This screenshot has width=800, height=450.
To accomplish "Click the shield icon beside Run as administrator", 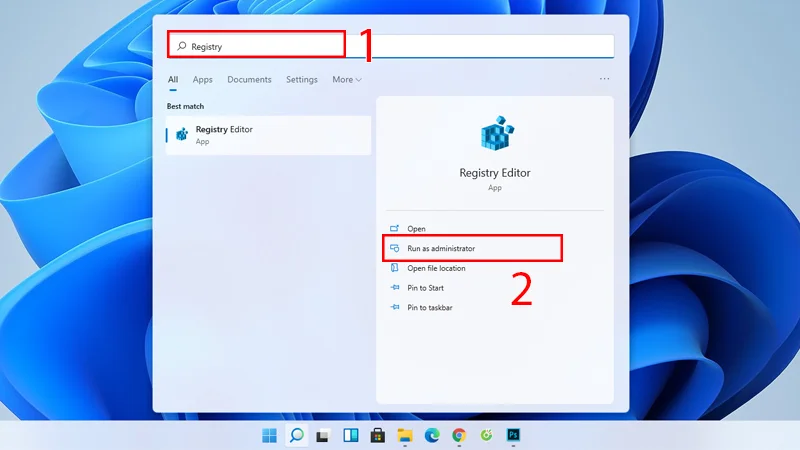I will coord(394,248).
